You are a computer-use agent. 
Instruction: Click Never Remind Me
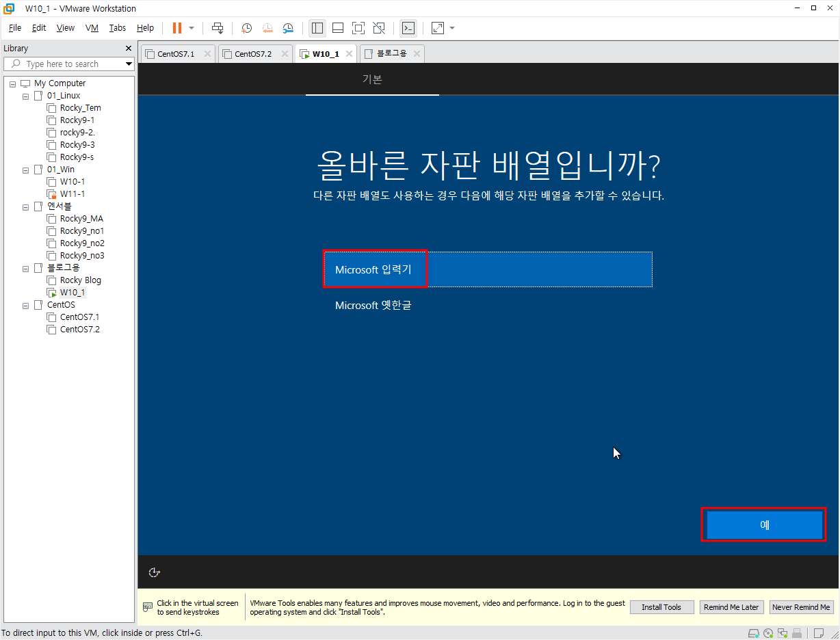click(x=801, y=607)
